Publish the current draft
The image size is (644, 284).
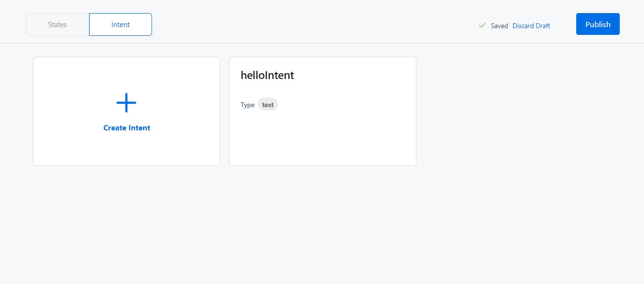[x=598, y=24]
